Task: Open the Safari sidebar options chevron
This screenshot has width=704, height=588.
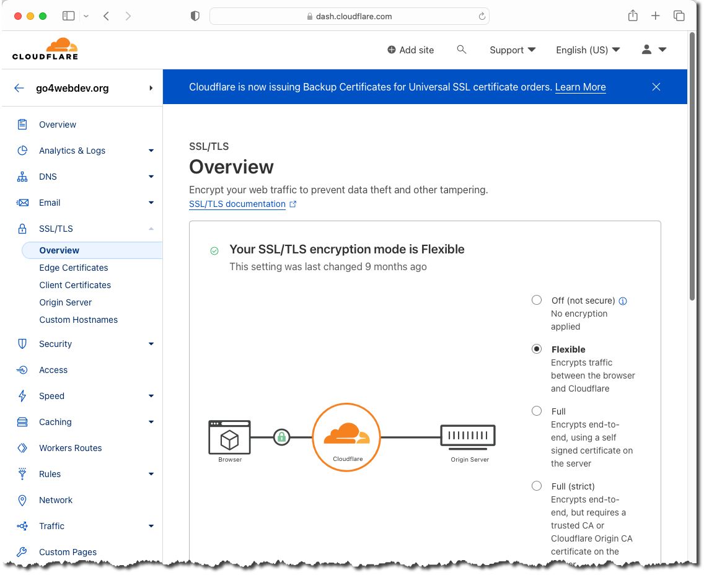Action: (x=86, y=16)
